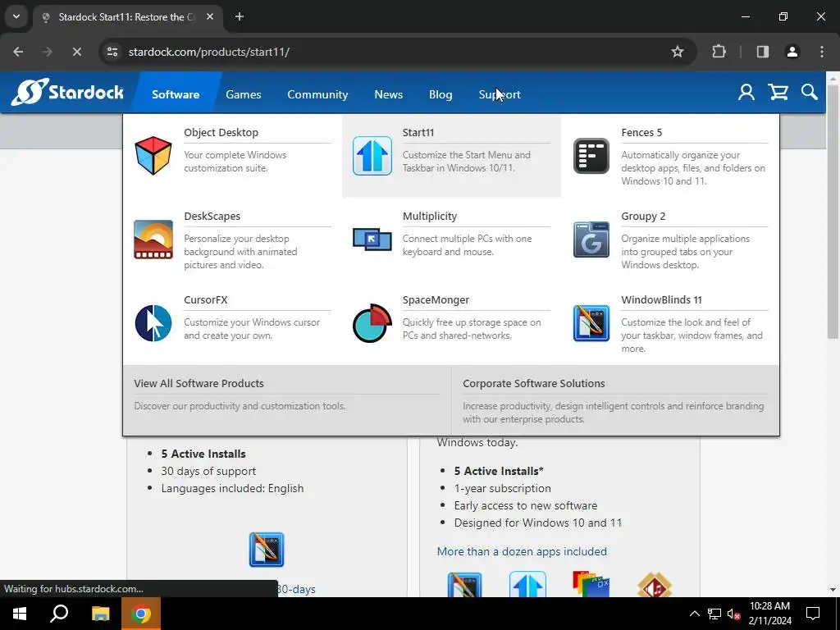The image size is (840, 630).
Task: Click More than a dozen apps included
Action: click(522, 551)
